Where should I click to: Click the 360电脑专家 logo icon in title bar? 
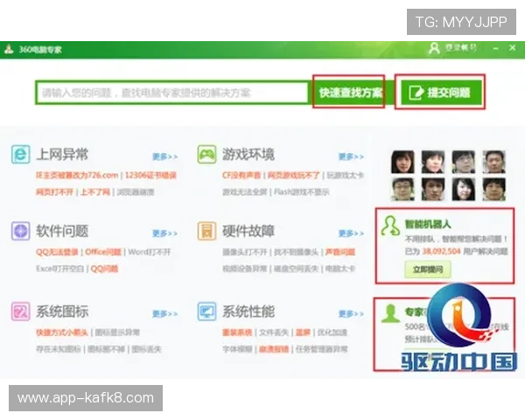[9, 49]
